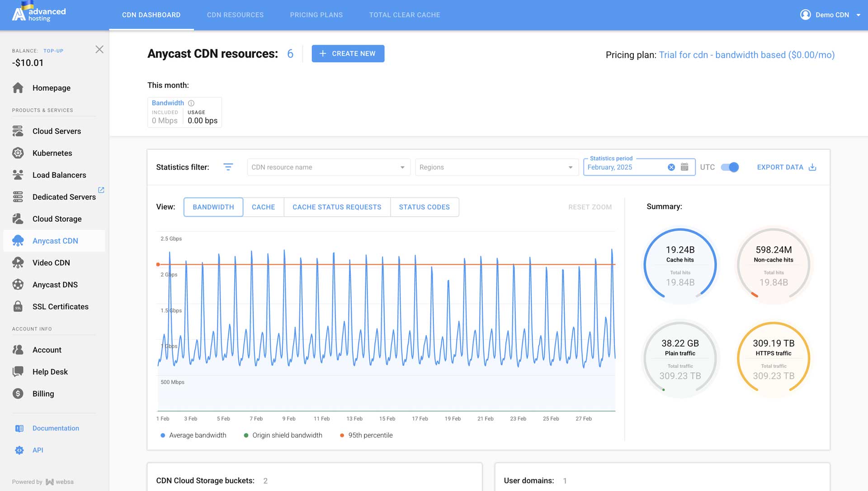Click the Kubernetes wheel icon

18,153
